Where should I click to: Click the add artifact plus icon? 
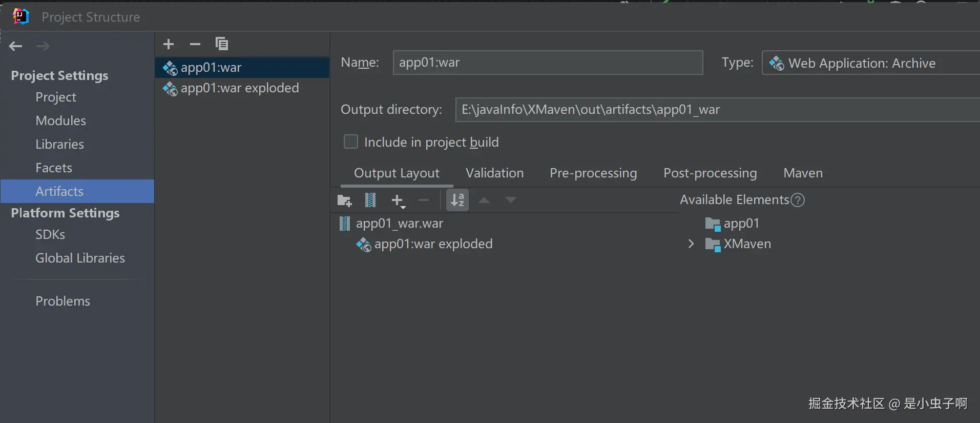169,44
